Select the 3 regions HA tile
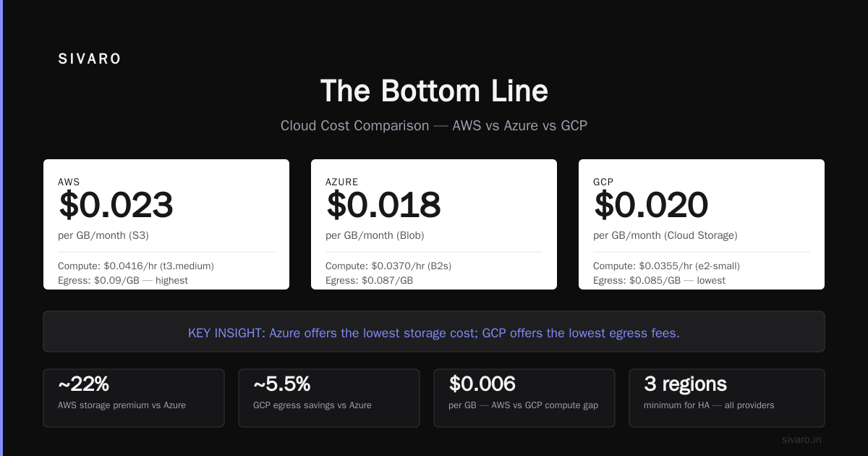Screen dimensions: 868x456 click(x=727, y=398)
